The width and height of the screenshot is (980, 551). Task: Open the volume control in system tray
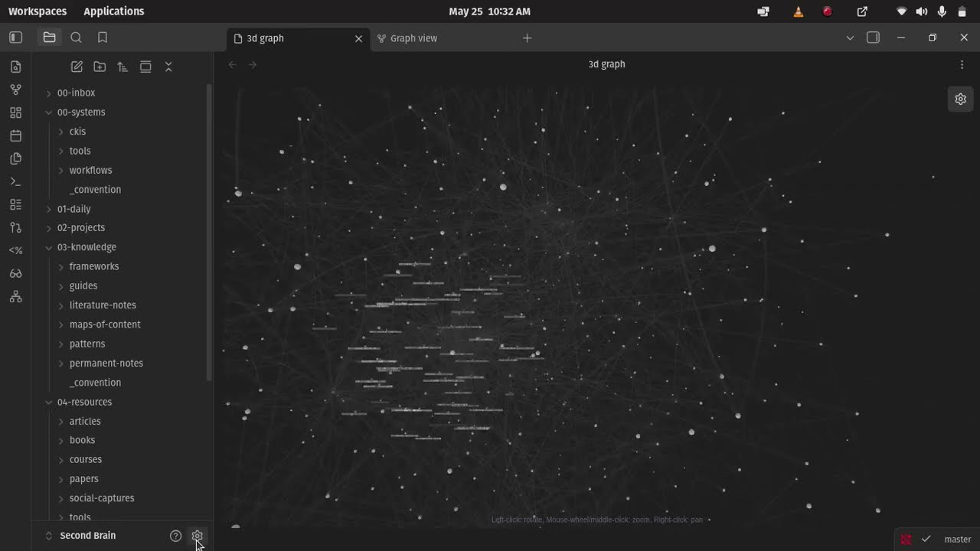[x=921, y=11]
